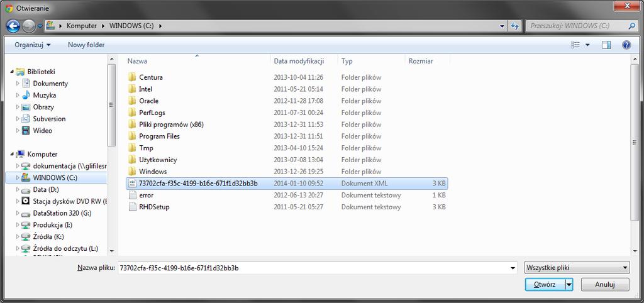Cancel the dialog with Anuluj
The width and height of the screenshot is (644, 303).
604,285
